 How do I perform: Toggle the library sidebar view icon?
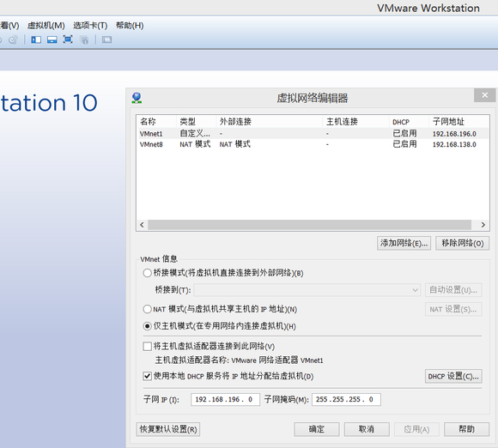pyautogui.click(x=36, y=39)
